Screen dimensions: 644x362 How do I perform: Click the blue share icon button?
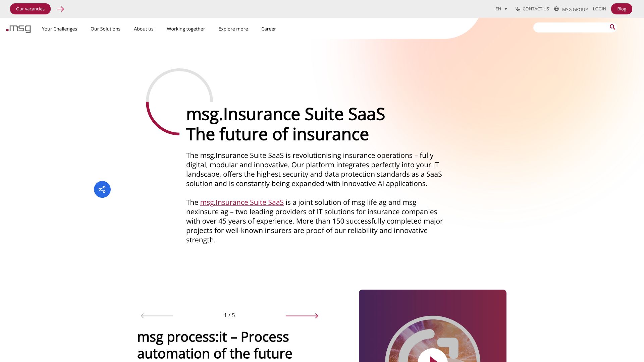[102, 189]
